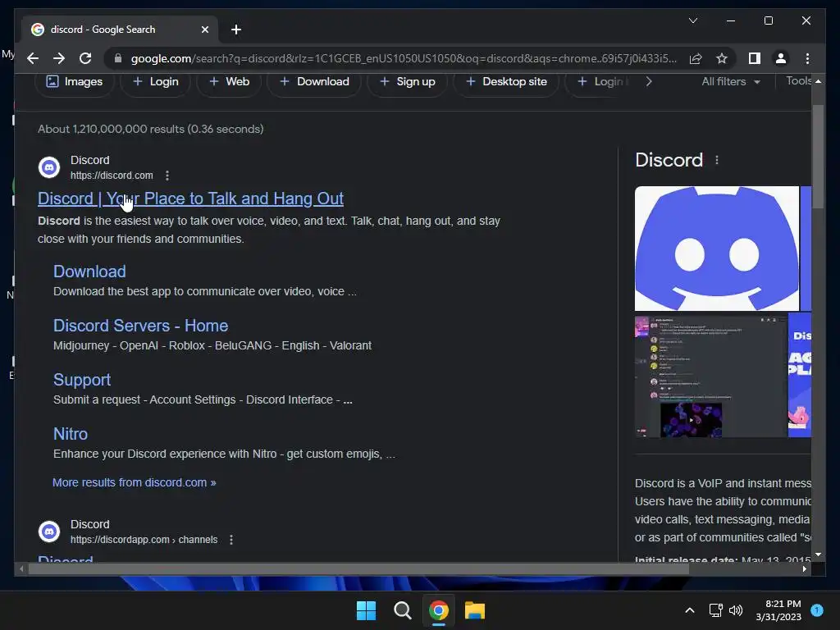Viewport: 840px width, 630px height.
Task: Open tab search chevron in title bar
Action: coord(692,21)
